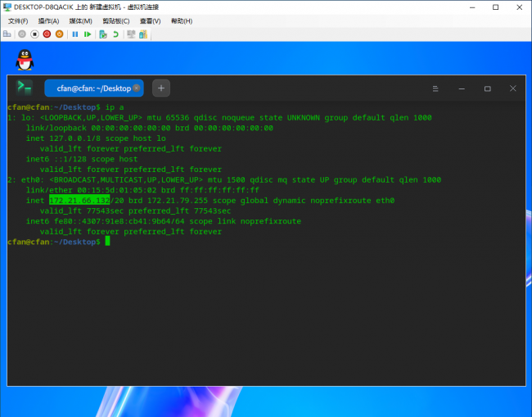Open the 剪贴板(C) menu
Screen dimensions: 532x417
116,21
